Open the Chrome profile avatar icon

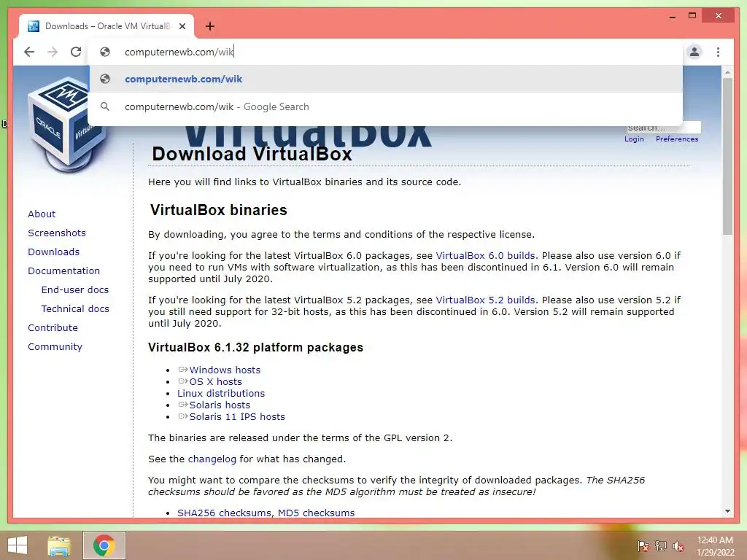[694, 52]
